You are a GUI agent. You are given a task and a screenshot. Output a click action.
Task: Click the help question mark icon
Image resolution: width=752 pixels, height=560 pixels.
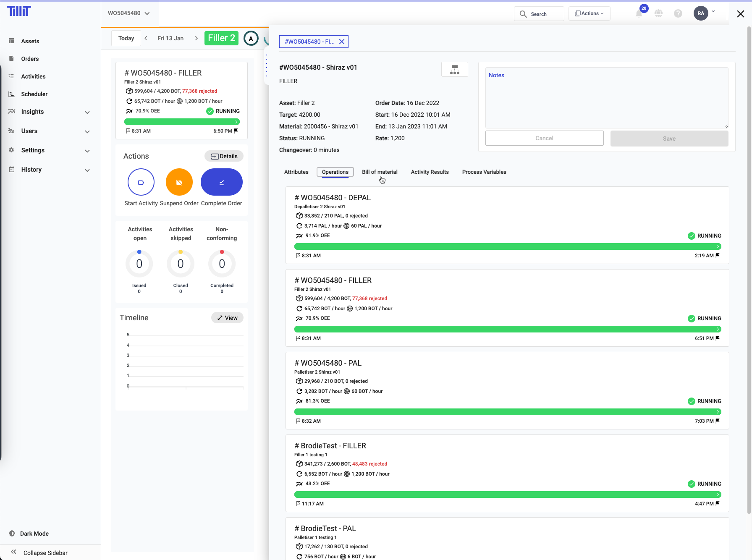pyautogui.click(x=678, y=13)
